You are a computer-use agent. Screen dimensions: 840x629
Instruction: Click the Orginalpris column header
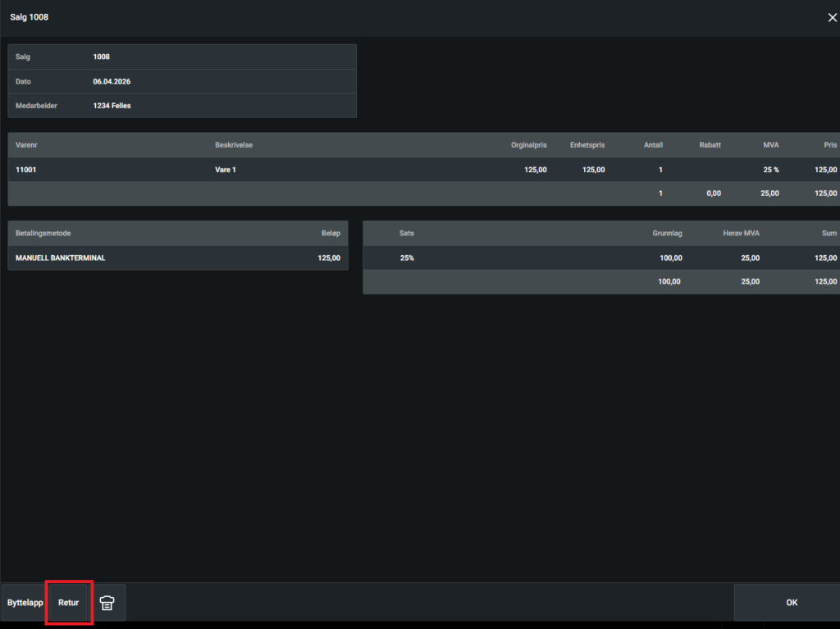pyautogui.click(x=528, y=145)
